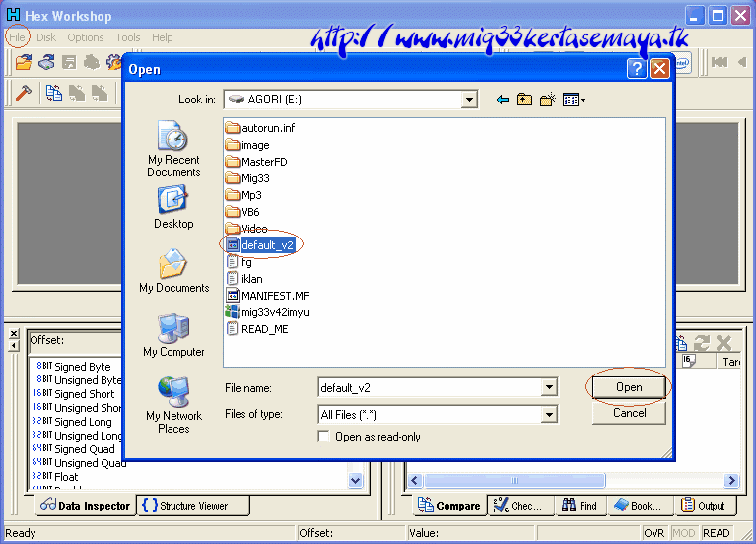The image size is (756, 544).
Task: Select the READ_ME file
Action: pyautogui.click(x=257, y=329)
